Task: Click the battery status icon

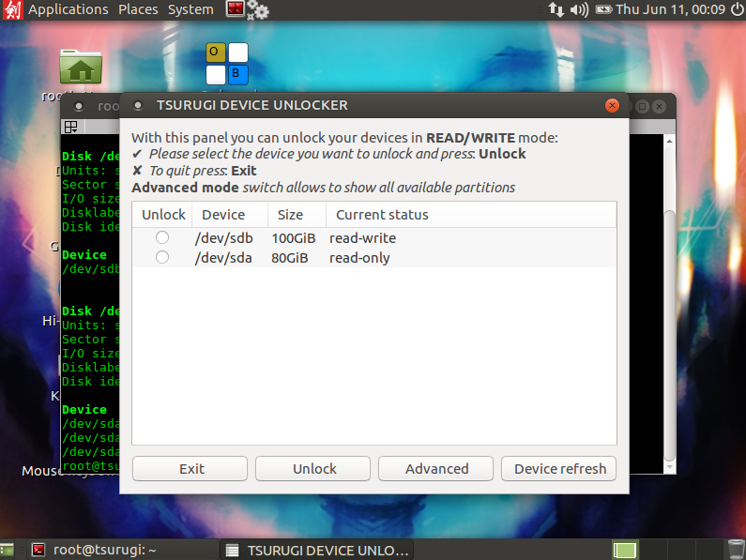Action: click(x=603, y=9)
